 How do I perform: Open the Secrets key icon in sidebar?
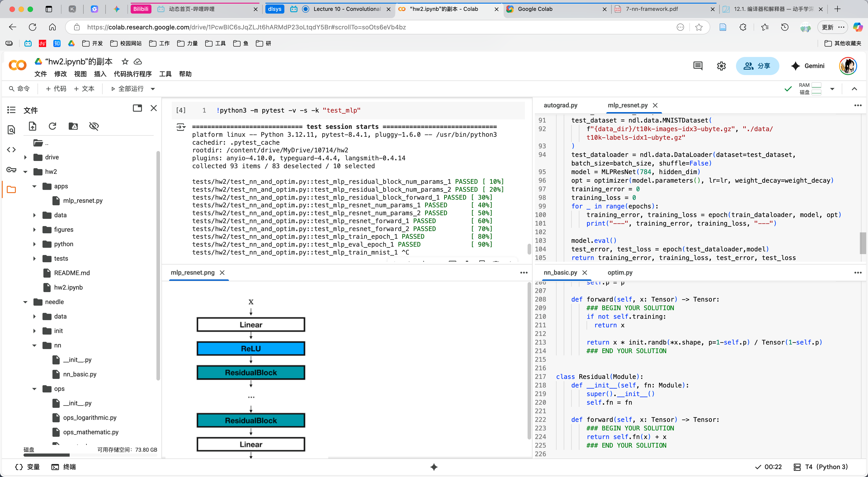click(x=11, y=170)
